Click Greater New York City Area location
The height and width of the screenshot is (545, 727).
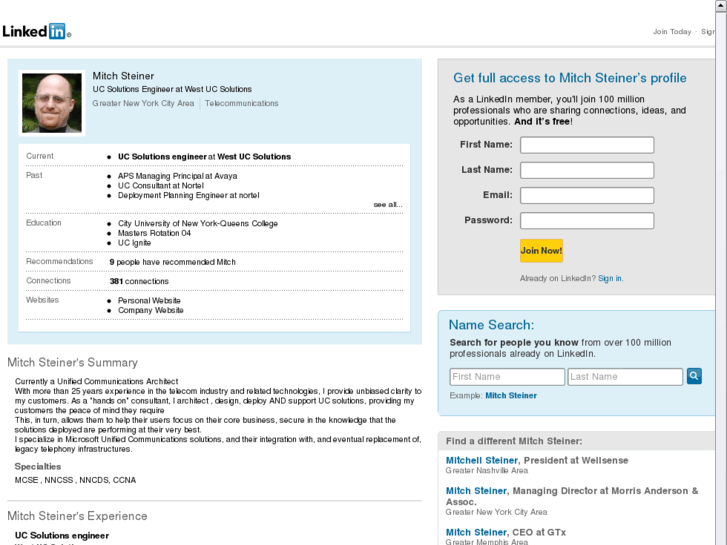(143, 103)
